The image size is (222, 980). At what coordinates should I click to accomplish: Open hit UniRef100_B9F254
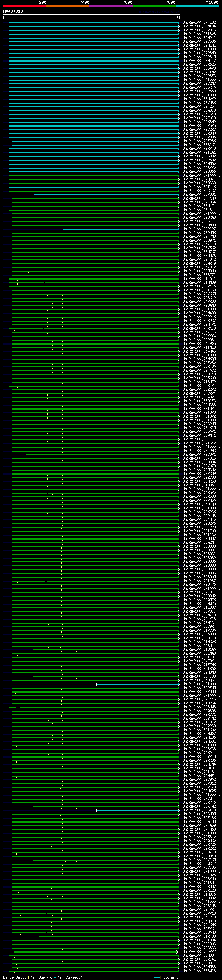[199, 106]
